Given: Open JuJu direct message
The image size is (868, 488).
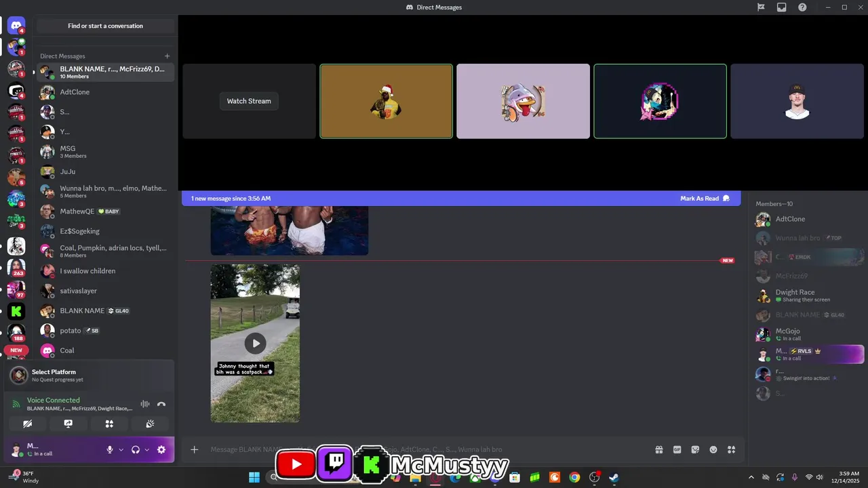Looking at the screenshot, I should click(105, 171).
